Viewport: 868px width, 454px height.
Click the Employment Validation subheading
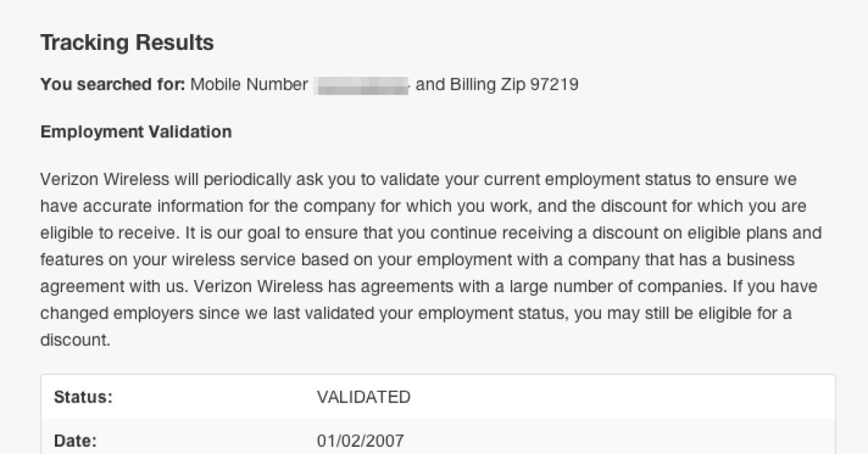pos(136,132)
